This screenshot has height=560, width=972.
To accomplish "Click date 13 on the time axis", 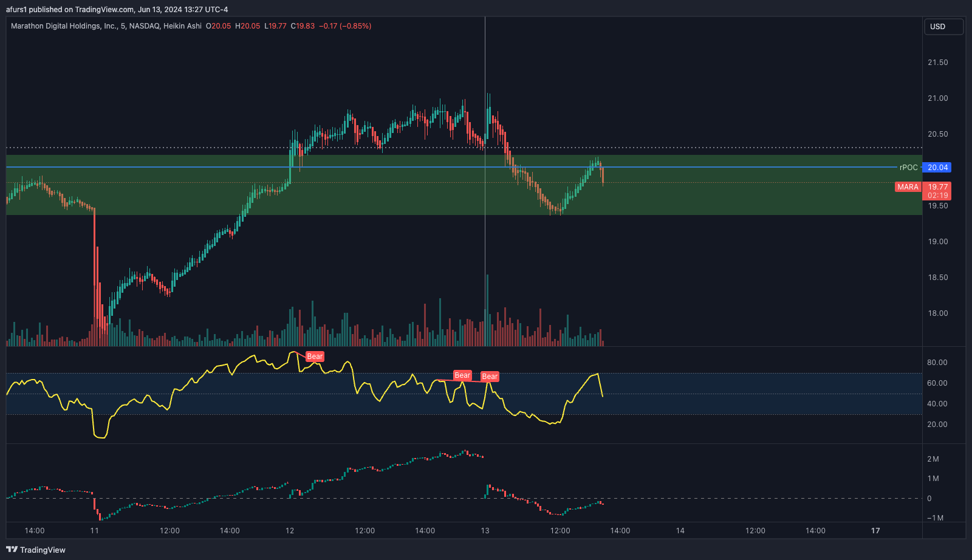I will pos(485,531).
